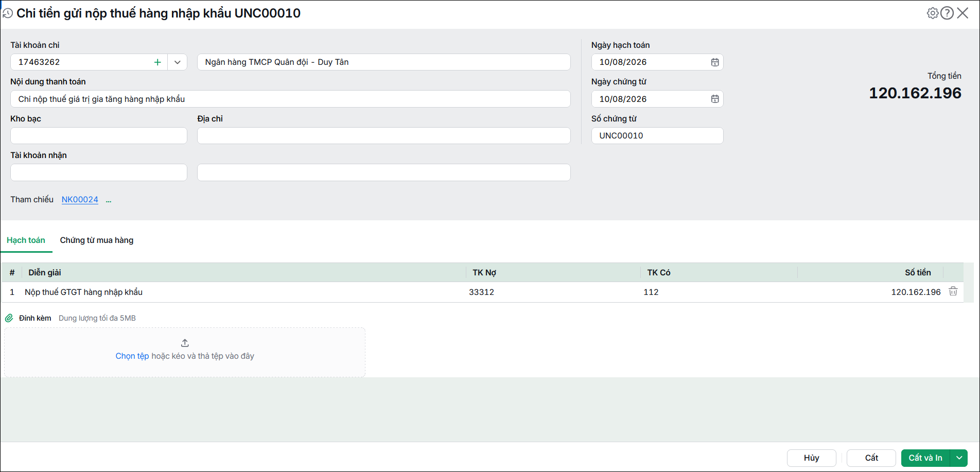Click the Cất button
Viewport: 980px width, 472px height.
pos(871,458)
